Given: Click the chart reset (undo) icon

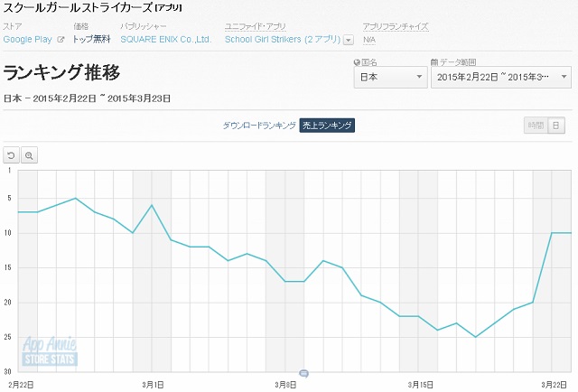Looking at the screenshot, I should click(12, 155).
